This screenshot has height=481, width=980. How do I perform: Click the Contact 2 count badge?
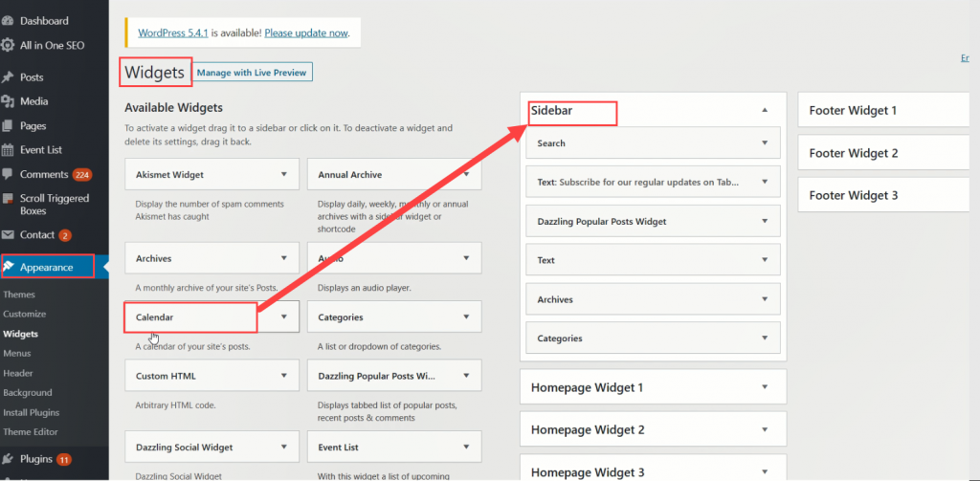[65, 235]
